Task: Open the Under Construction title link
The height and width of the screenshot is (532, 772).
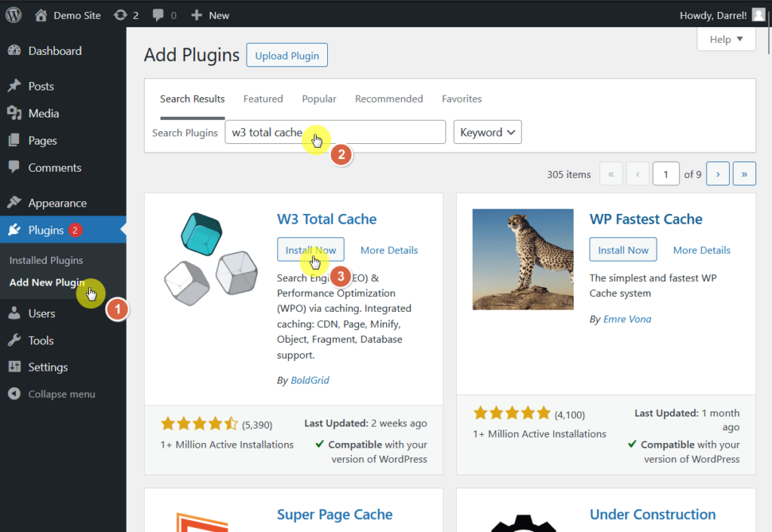Action: 652,514
